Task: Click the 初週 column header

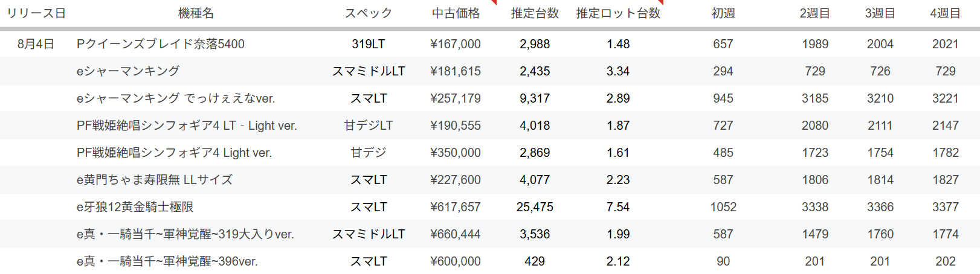Action: [x=723, y=13]
